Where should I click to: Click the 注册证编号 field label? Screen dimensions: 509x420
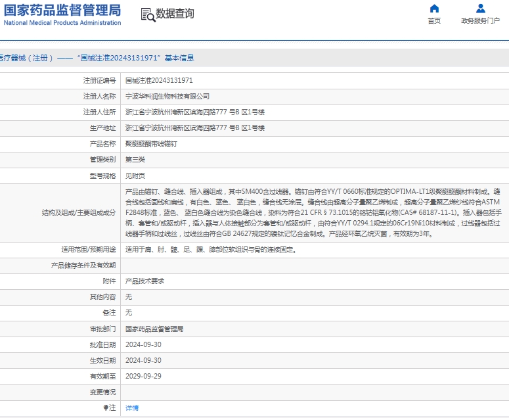[99, 81]
